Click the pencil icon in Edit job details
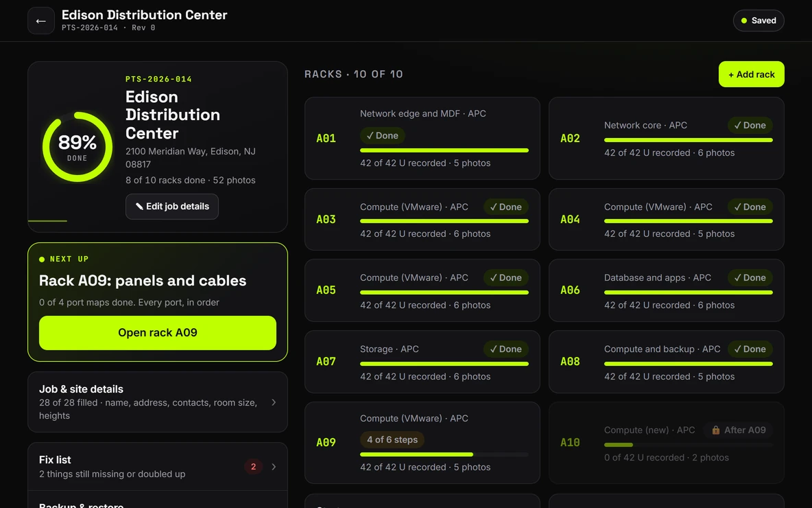 [x=139, y=207]
